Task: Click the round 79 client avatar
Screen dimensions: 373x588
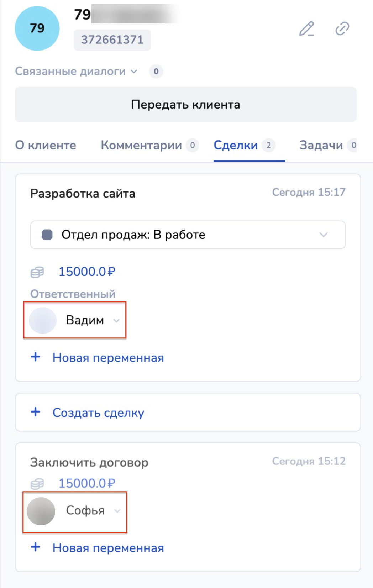Action: click(x=37, y=28)
